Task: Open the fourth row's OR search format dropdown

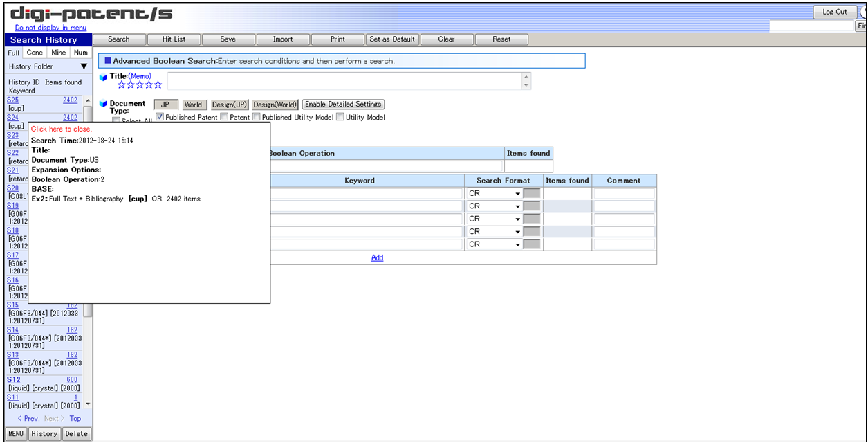Action: 495,231
